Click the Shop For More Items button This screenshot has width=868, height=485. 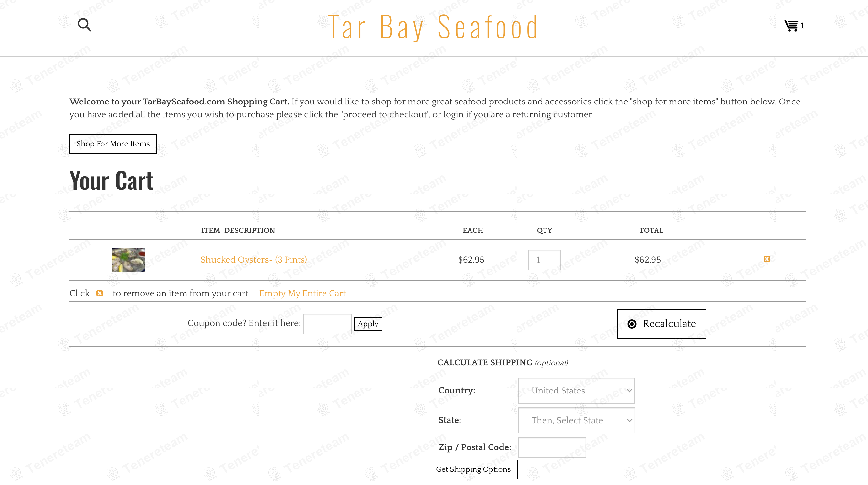(x=113, y=144)
